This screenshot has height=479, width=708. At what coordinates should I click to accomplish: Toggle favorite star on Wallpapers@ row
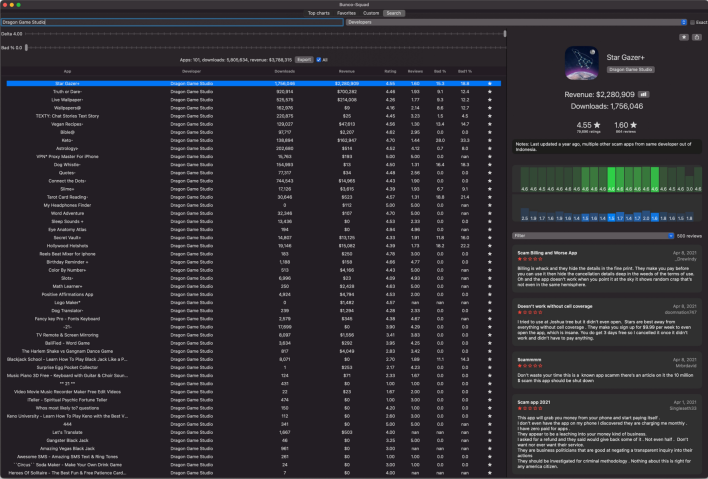point(490,108)
